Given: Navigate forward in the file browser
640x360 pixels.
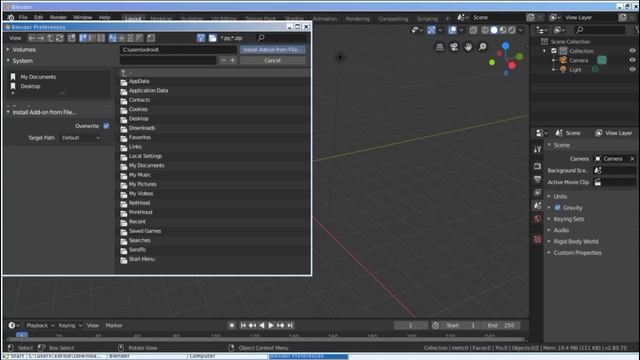Looking at the screenshot, I should click(x=41, y=38).
